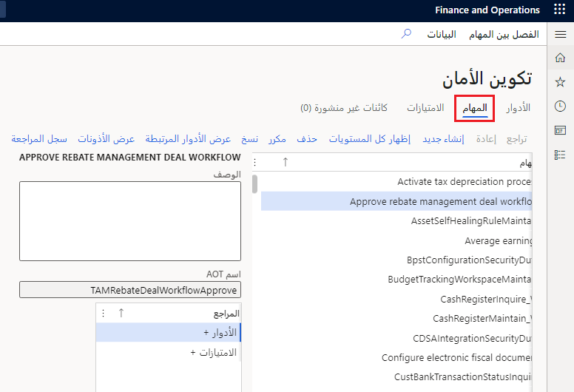Viewport: 574px width, 392px height.
Task: Select CDSAIntegrationSecurityDuty row
Action: (396, 338)
